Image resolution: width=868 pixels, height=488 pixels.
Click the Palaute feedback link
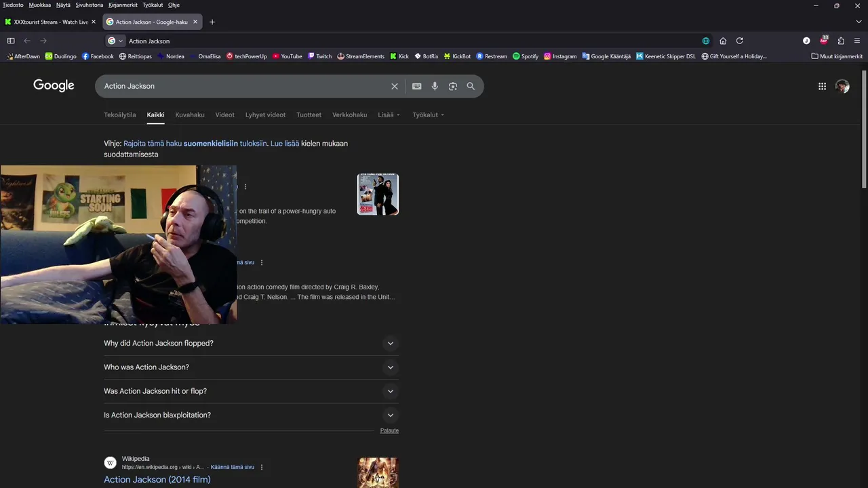click(389, 430)
